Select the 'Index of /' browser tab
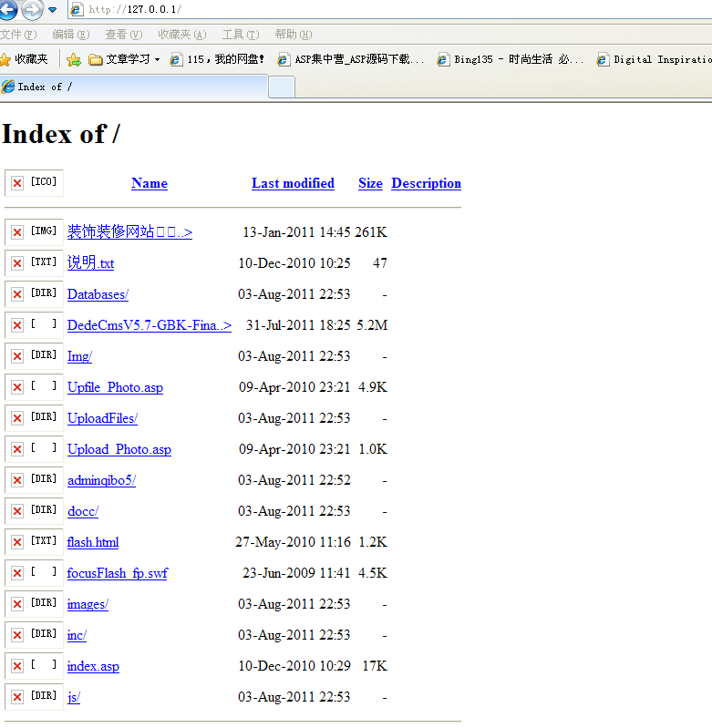The width and height of the screenshot is (712, 728). (x=134, y=87)
